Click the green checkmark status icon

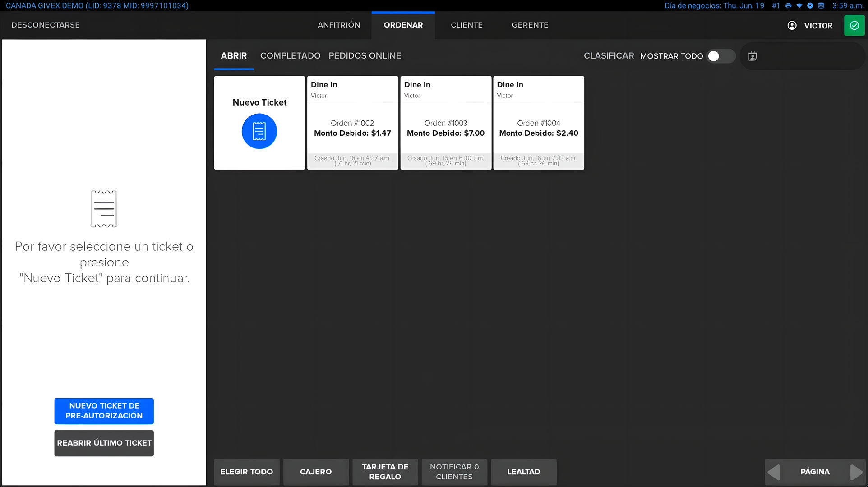coord(854,25)
